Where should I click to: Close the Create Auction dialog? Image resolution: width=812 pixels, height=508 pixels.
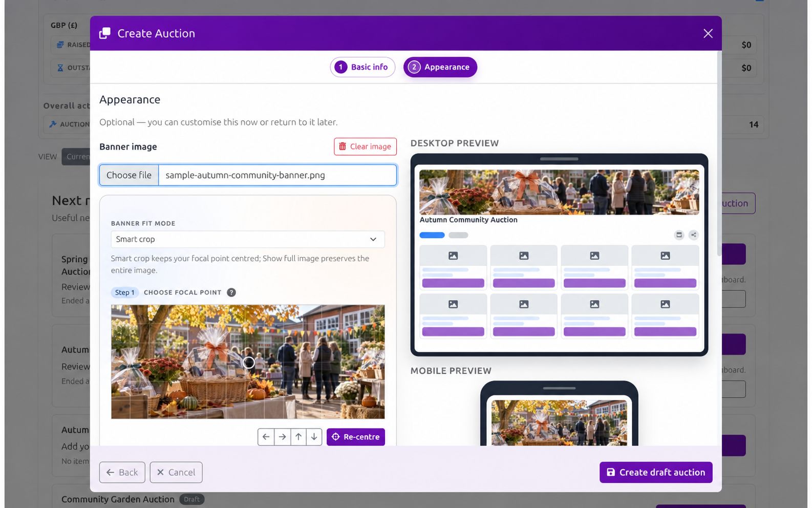[x=708, y=33]
